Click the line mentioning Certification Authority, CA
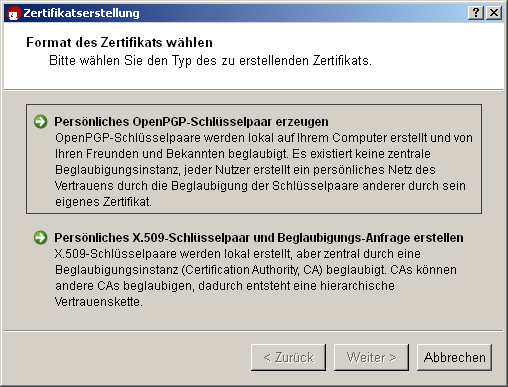 [256, 270]
